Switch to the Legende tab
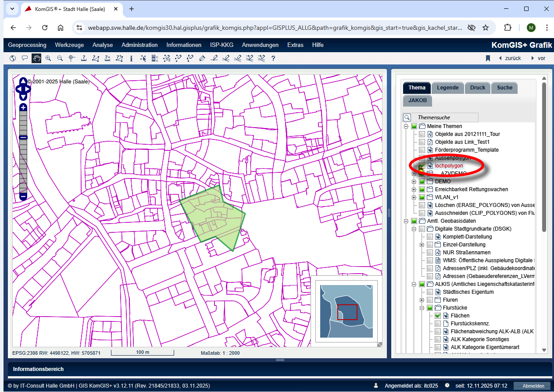The height and width of the screenshot is (392, 554). coord(447,88)
